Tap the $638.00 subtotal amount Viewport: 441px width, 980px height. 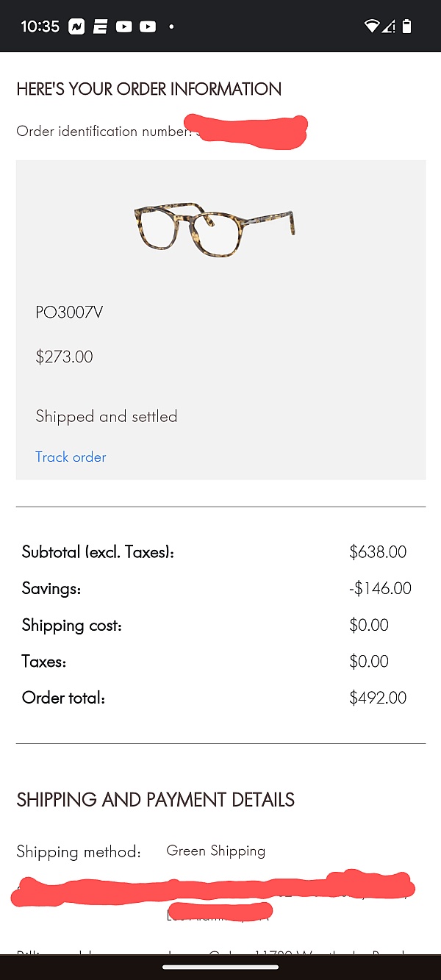click(x=378, y=552)
